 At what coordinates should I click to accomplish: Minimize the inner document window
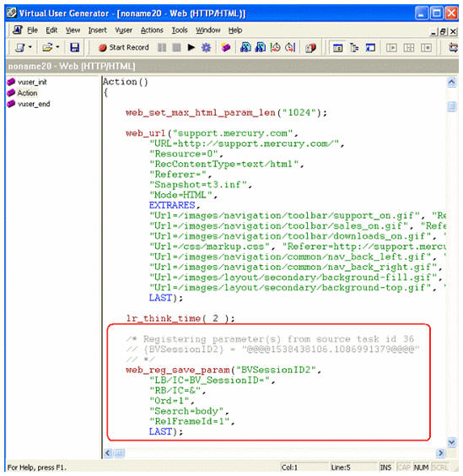tap(433, 31)
